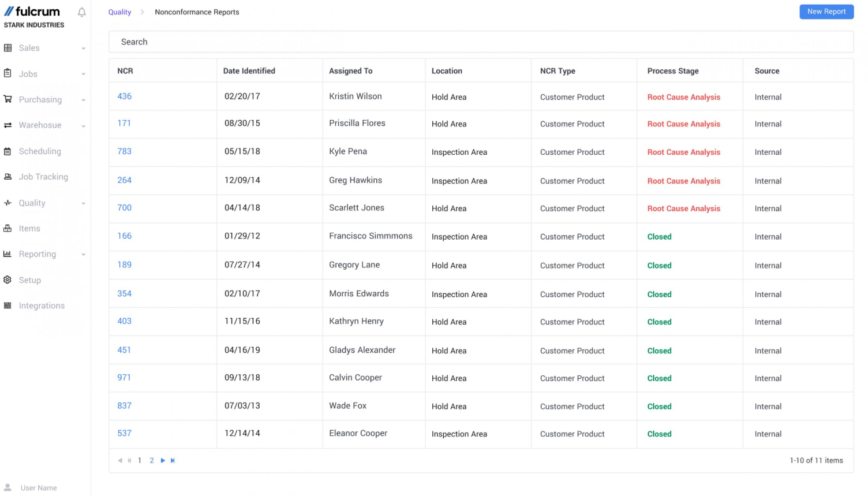Click the Purchasing cart icon
The width and height of the screenshot is (868, 496).
click(x=8, y=99)
